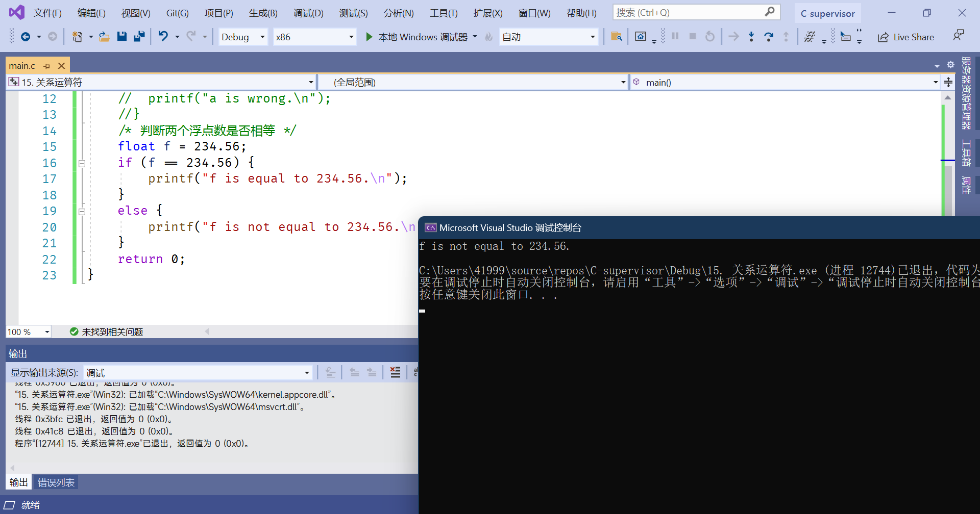
Task: Click the Hot Reload flame icon
Action: pyautogui.click(x=489, y=37)
